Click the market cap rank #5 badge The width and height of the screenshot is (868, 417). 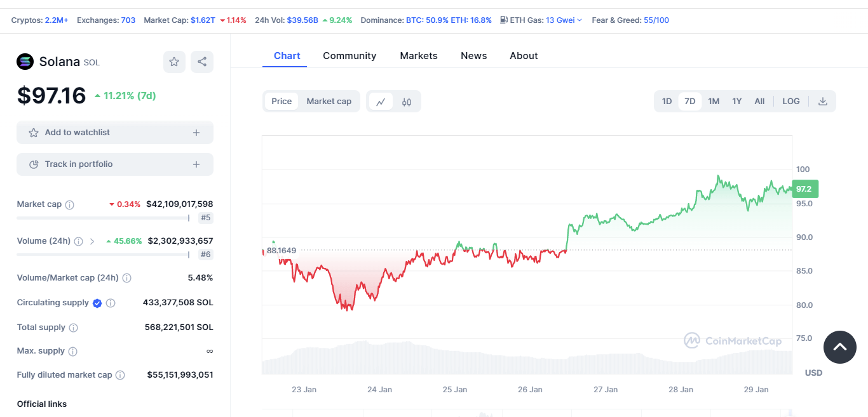(205, 218)
